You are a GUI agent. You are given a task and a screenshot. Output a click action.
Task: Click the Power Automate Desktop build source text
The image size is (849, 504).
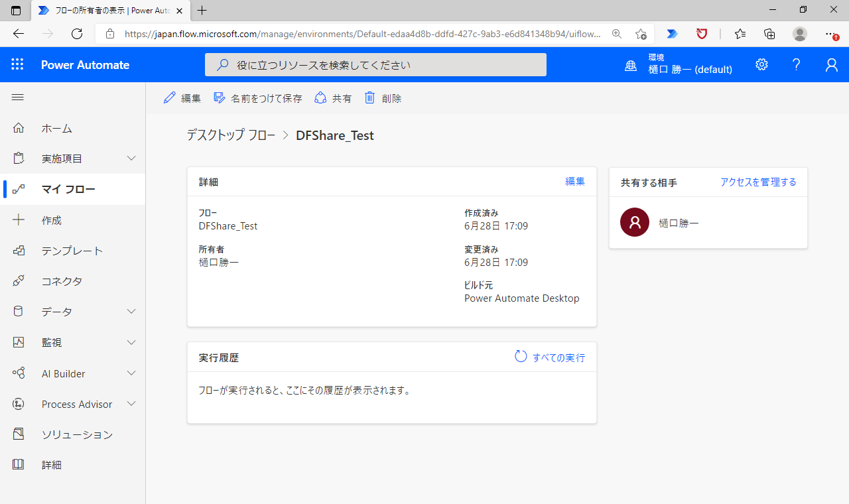(522, 298)
